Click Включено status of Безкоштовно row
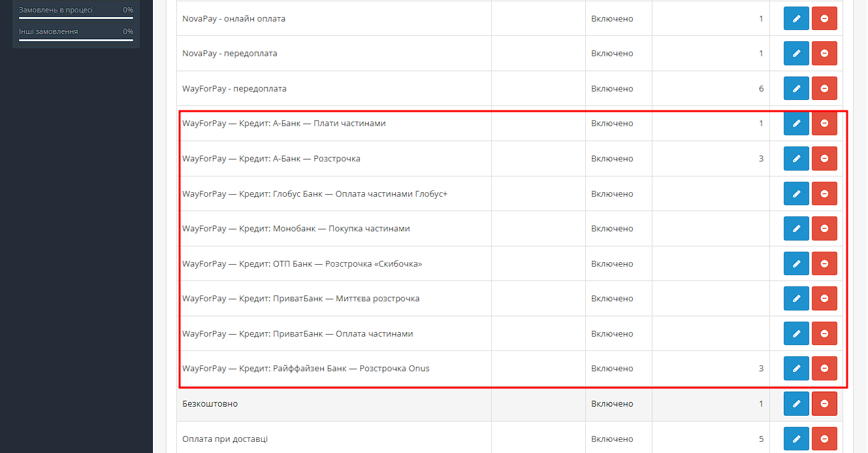This screenshot has width=868, height=453. click(x=612, y=404)
